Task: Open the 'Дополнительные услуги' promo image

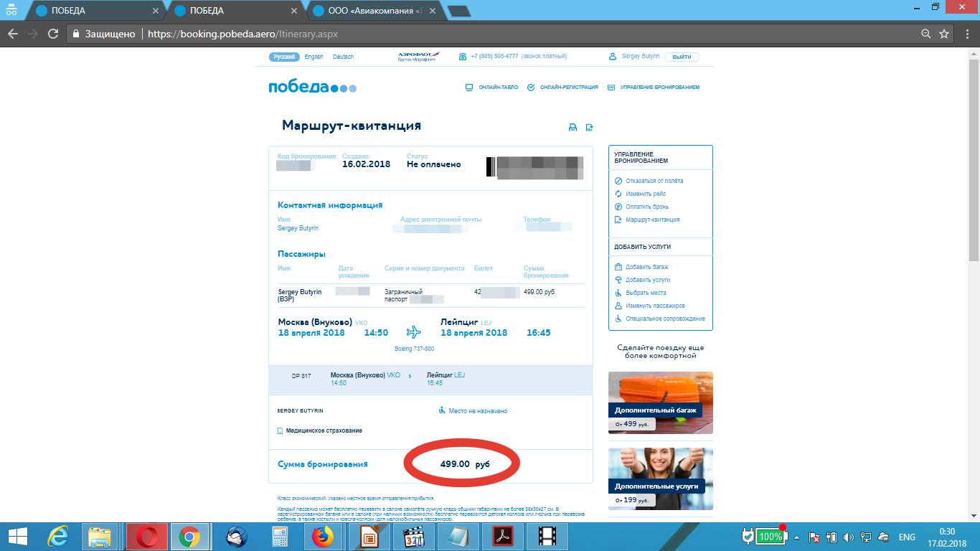Action: pyautogui.click(x=661, y=479)
